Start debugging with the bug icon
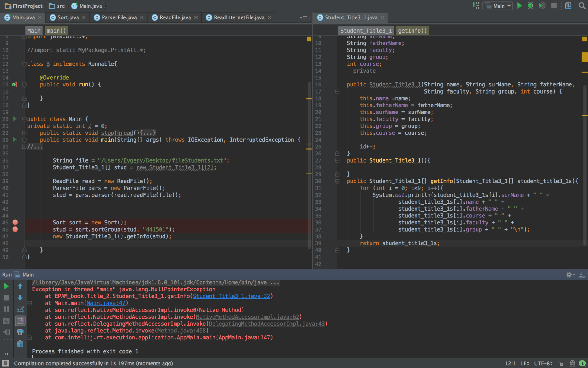 [x=531, y=6]
